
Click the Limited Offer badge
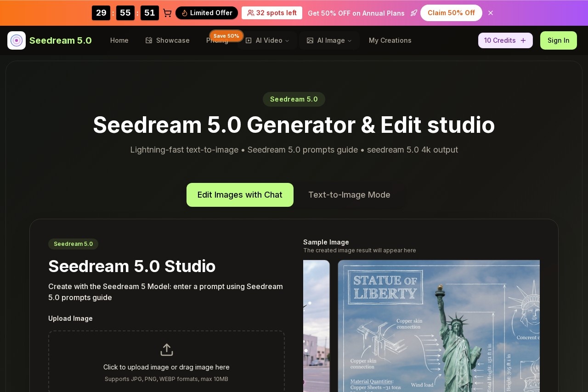tap(207, 13)
